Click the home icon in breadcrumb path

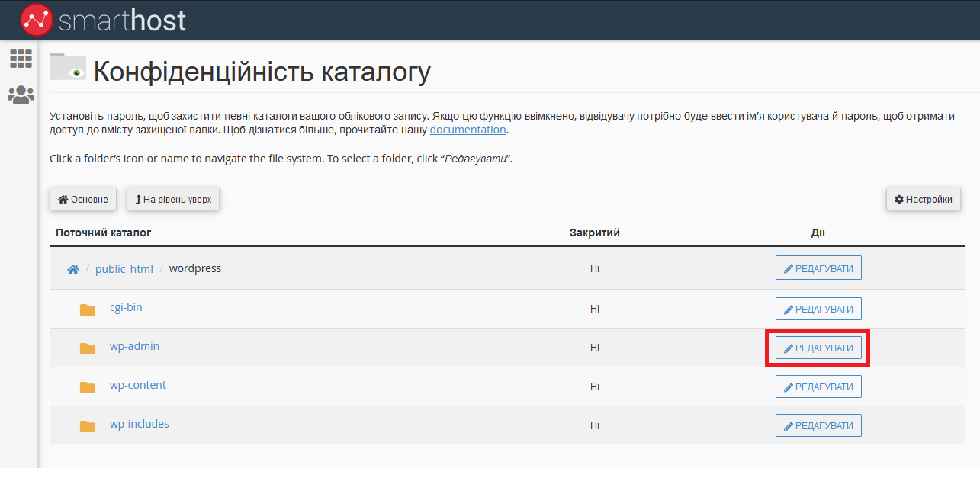[73, 269]
